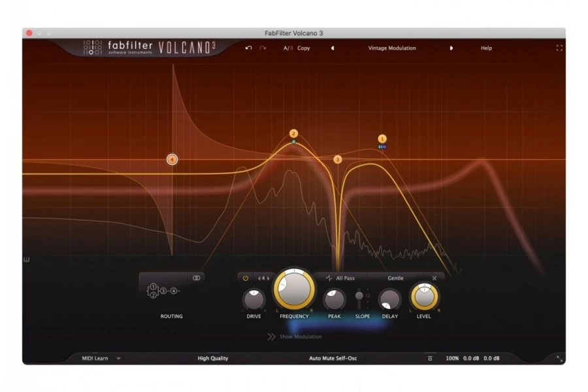Delete the filter with X button

coord(434,278)
